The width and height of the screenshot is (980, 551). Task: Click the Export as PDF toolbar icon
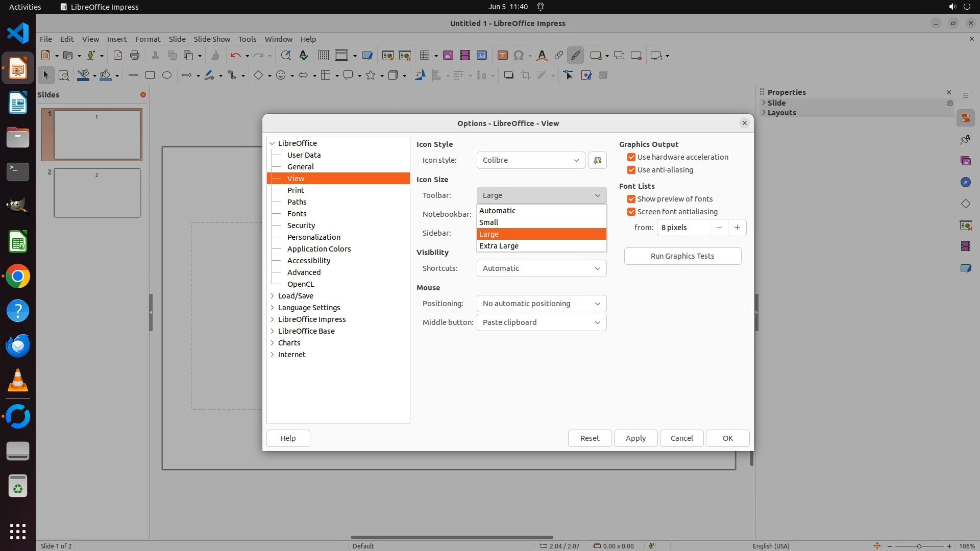pyautogui.click(x=118, y=56)
